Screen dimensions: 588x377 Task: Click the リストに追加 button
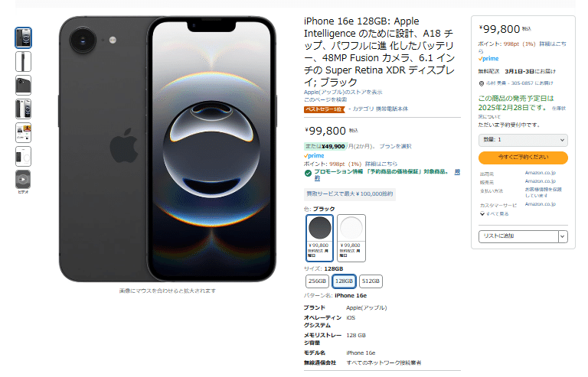click(518, 236)
